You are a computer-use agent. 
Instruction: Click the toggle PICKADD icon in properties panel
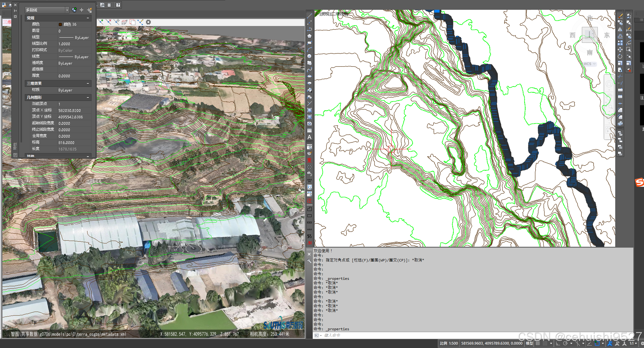(74, 10)
